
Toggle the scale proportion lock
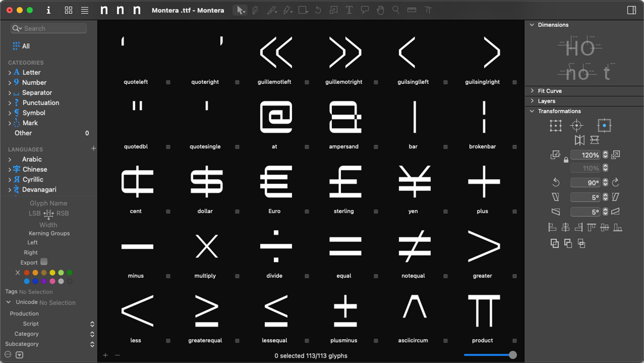click(566, 160)
